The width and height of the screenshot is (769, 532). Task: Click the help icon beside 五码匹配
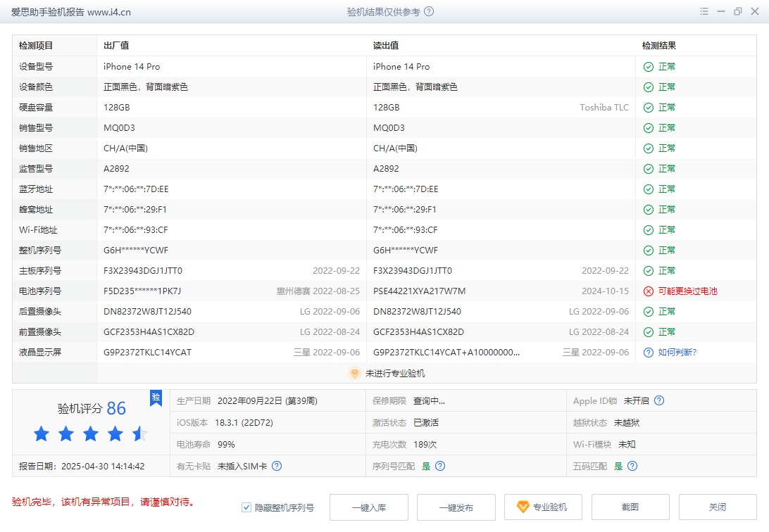(x=632, y=466)
